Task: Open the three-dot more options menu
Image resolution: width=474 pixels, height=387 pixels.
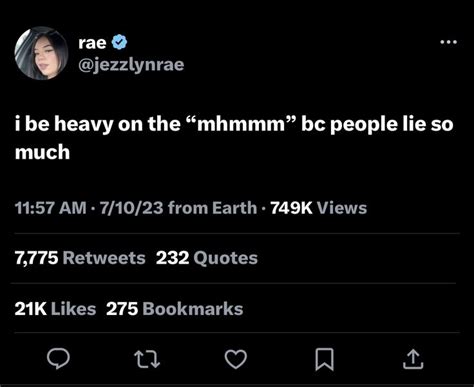Action: (448, 42)
